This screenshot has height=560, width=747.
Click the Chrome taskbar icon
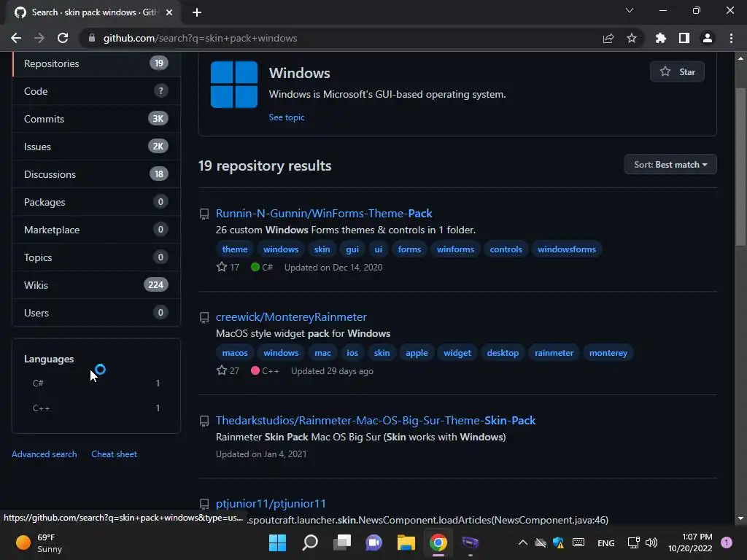[438, 542]
